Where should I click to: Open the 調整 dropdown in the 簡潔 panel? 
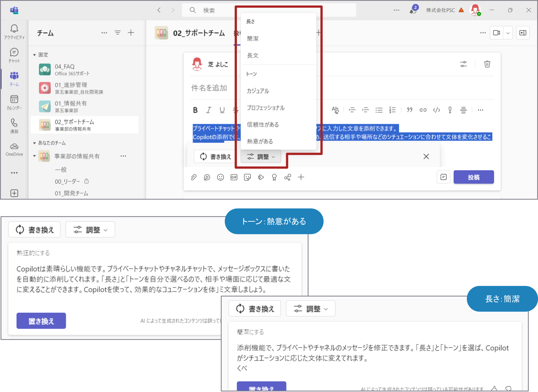coord(310,309)
